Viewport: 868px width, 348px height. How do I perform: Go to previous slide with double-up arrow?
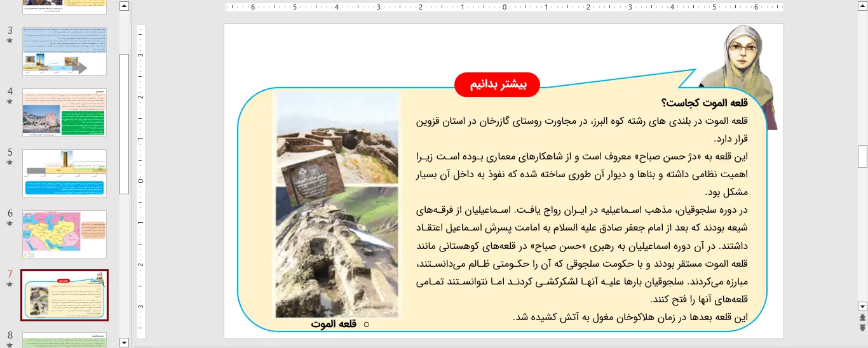pyautogui.click(x=862, y=317)
